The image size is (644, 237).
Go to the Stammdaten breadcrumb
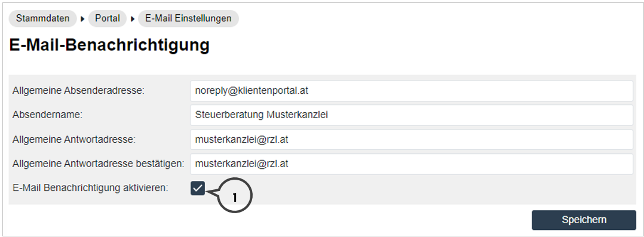click(x=43, y=19)
